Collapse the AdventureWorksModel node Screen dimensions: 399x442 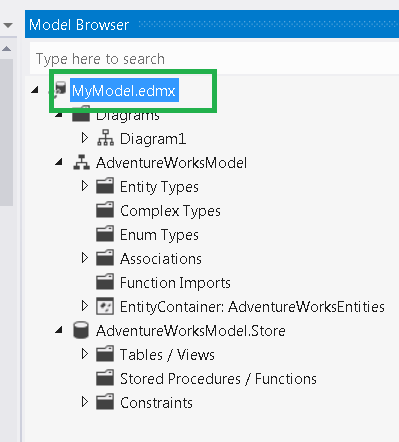point(59,162)
